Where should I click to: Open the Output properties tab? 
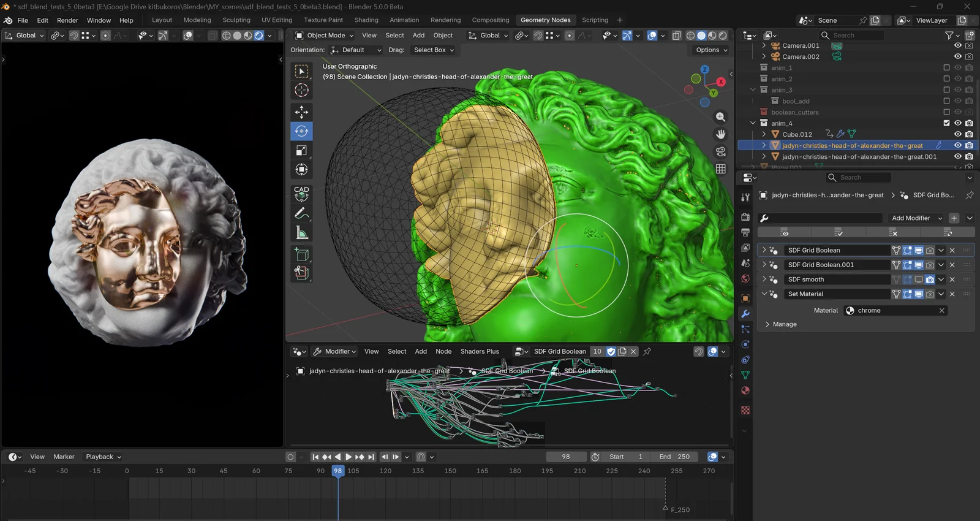click(x=745, y=232)
